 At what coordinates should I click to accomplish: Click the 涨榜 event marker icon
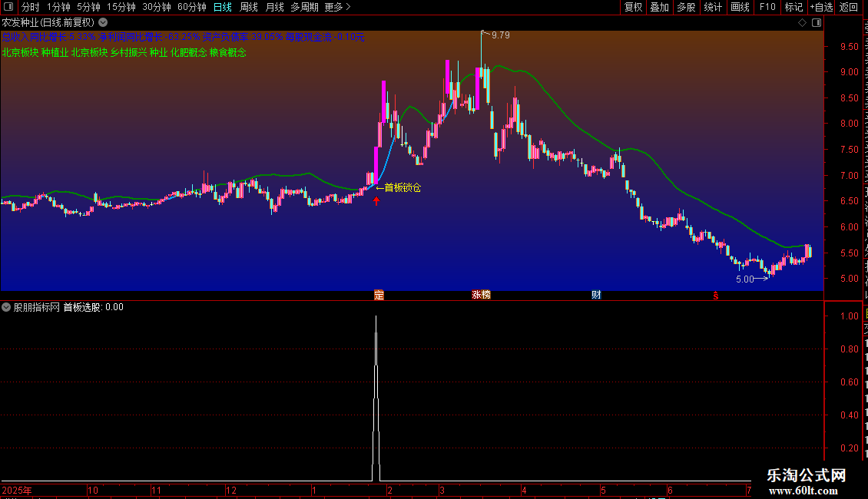[x=481, y=295]
